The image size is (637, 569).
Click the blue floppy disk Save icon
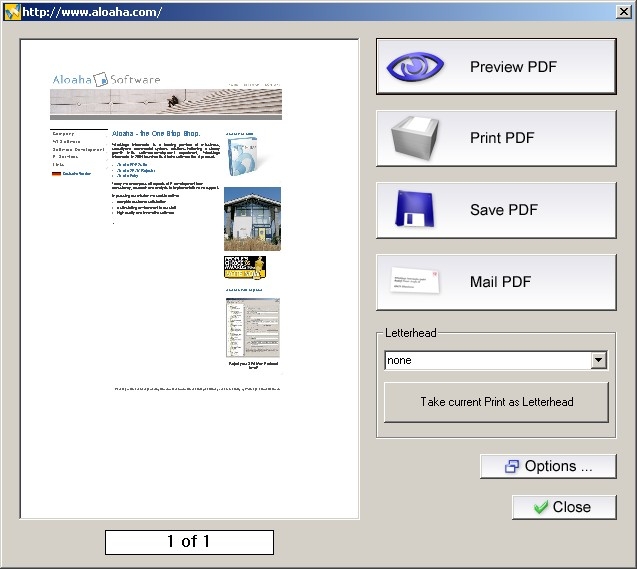(415, 210)
